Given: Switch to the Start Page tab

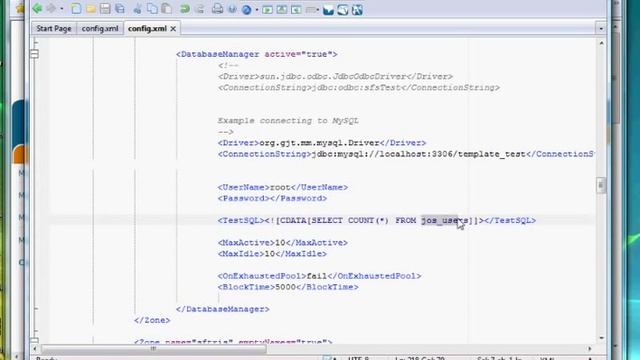Looking at the screenshot, I should 54,29.
